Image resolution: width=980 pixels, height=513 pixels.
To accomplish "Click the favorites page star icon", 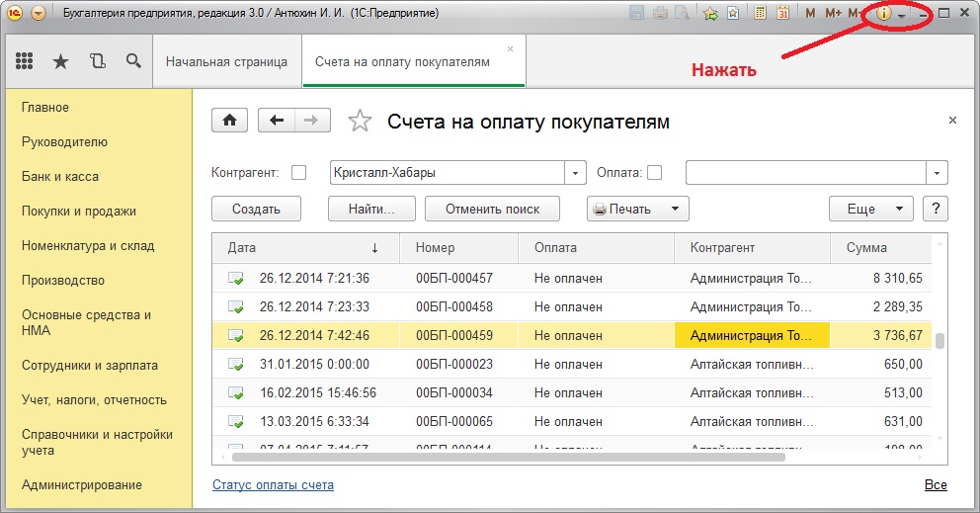I will [x=733, y=13].
